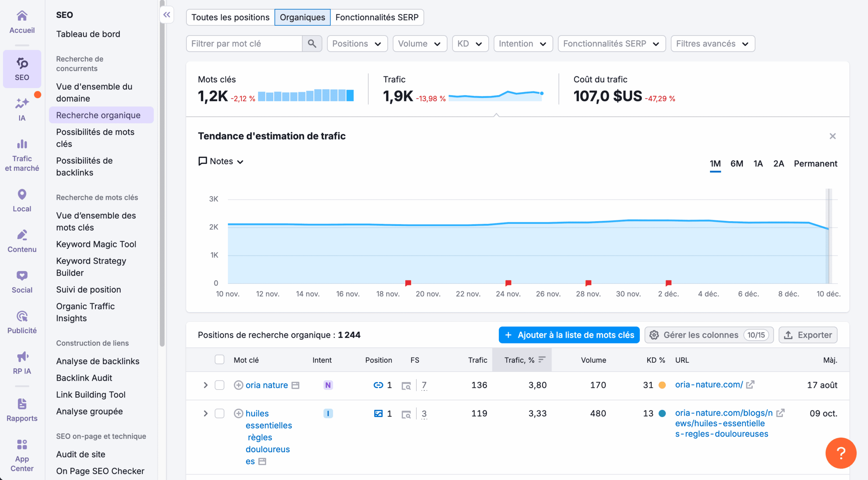Switch to the Fonctionnalités SERP tab
The height and width of the screenshot is (480, 868).
tap(377, 17)
